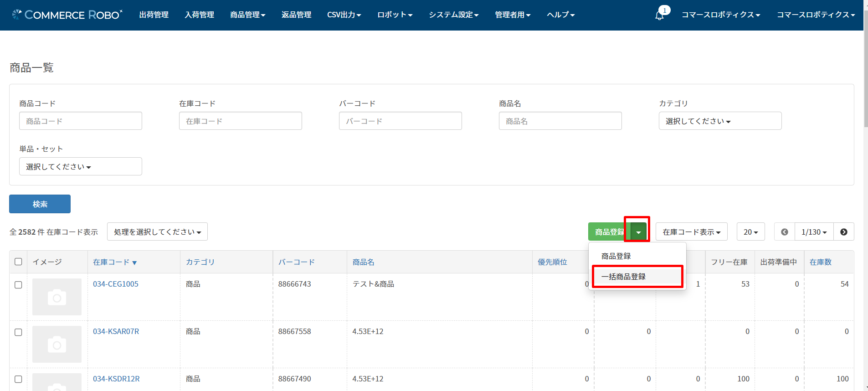This screenshot has height=391, width=868.
Task: Click the Commerce Robo logo
Action: pyautogui.click(x=67, y=15)
